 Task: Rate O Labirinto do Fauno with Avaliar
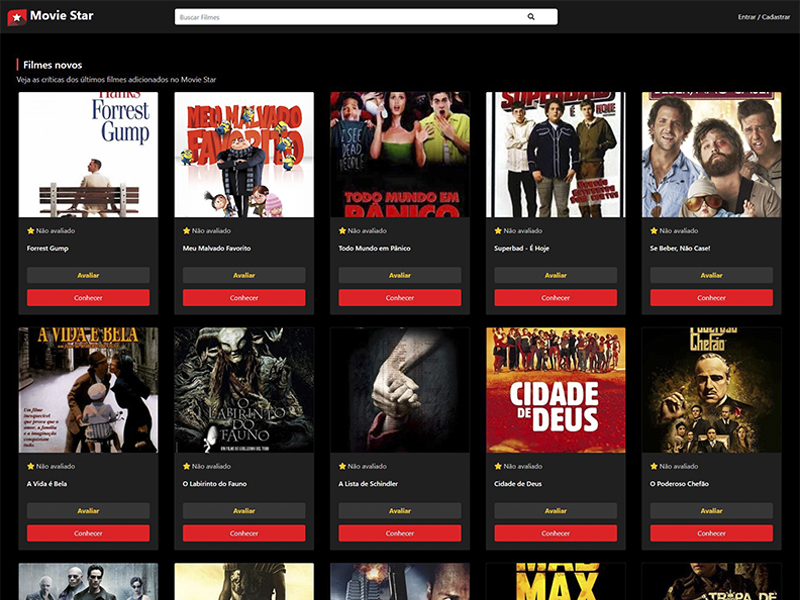coord(244,511)
